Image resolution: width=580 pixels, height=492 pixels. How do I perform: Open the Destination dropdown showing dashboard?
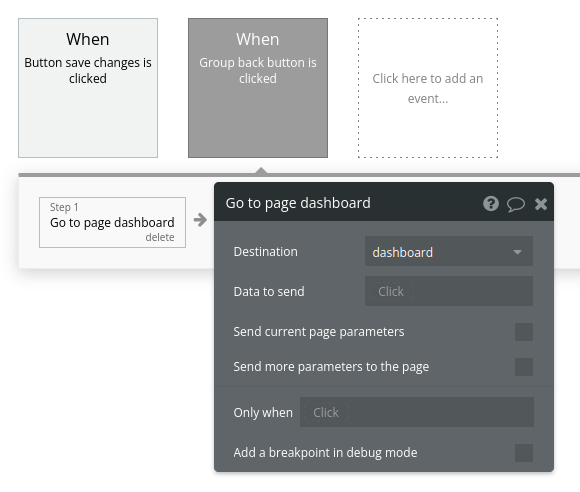[x=449, y=252]
